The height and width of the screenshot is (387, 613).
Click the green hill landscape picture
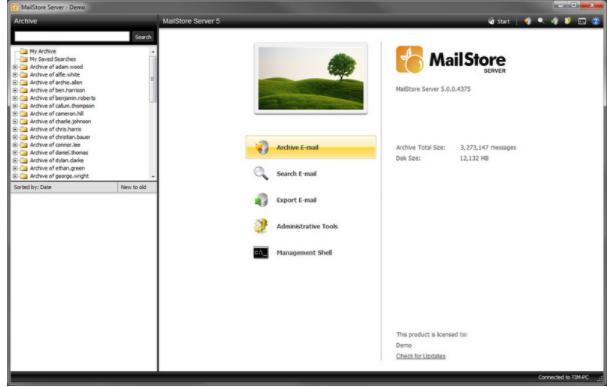click(x=311, y=79)
